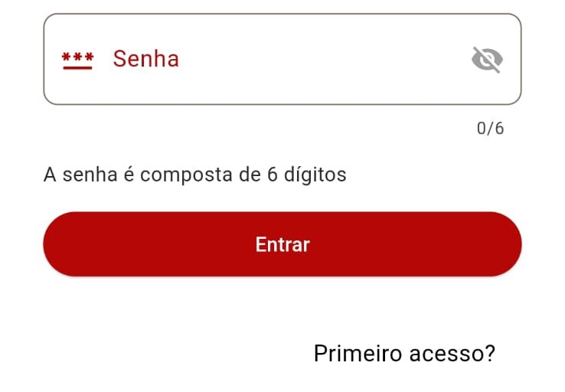Click the gray slashed-eye icon
565x392 pixels.
click(487, 59)
